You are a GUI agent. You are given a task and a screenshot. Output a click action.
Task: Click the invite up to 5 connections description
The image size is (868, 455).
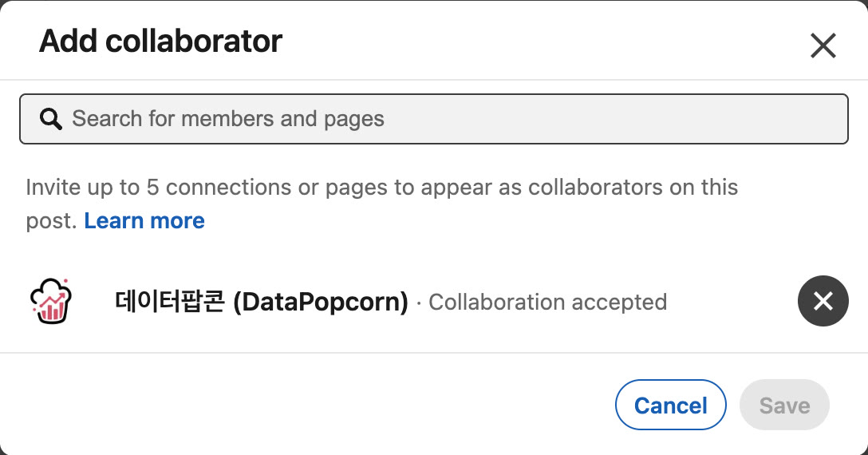[x=381, y=204]
